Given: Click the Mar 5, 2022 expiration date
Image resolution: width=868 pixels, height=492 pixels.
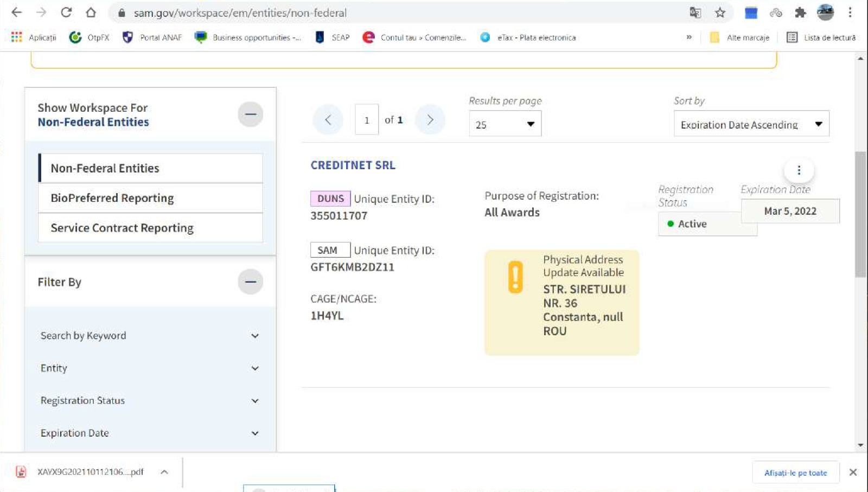Looking at the screenshot, I should click(x=790, y=211).
